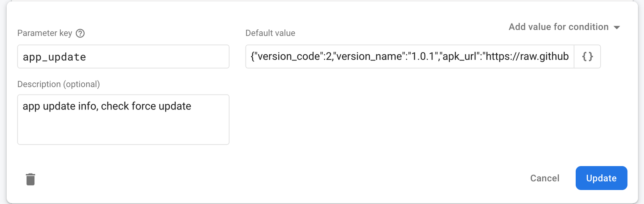Place cursor on "app_update" key text
Screen dimensions: 644x204
click(54, 57)
